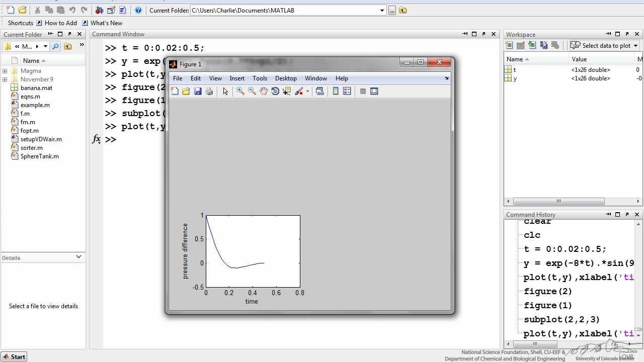
Task: Open Simulink from MATLAB toolbar
Action: point(99,10)
